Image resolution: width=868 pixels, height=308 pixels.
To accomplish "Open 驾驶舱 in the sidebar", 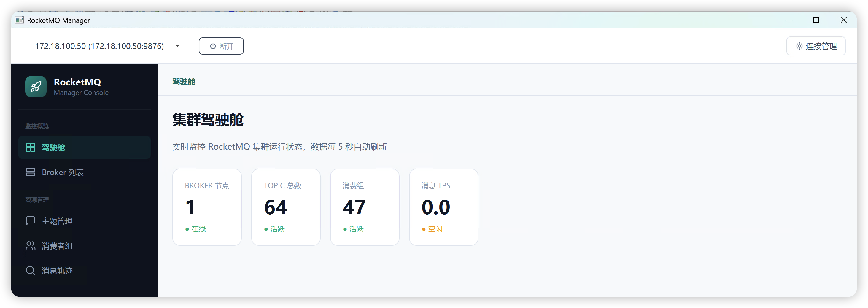I will pyautogui.click(x=85, y=147).
